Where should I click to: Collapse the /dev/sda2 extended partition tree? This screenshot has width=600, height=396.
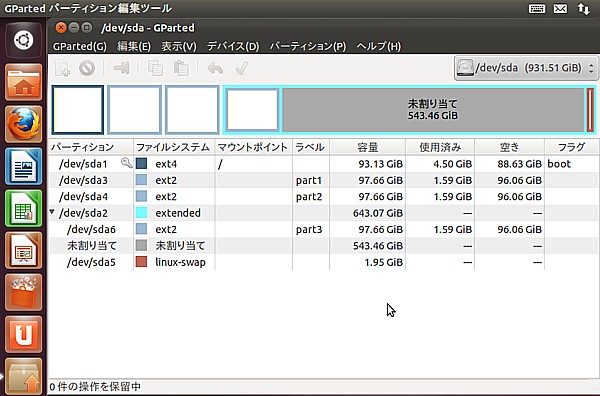coord(52,212)
